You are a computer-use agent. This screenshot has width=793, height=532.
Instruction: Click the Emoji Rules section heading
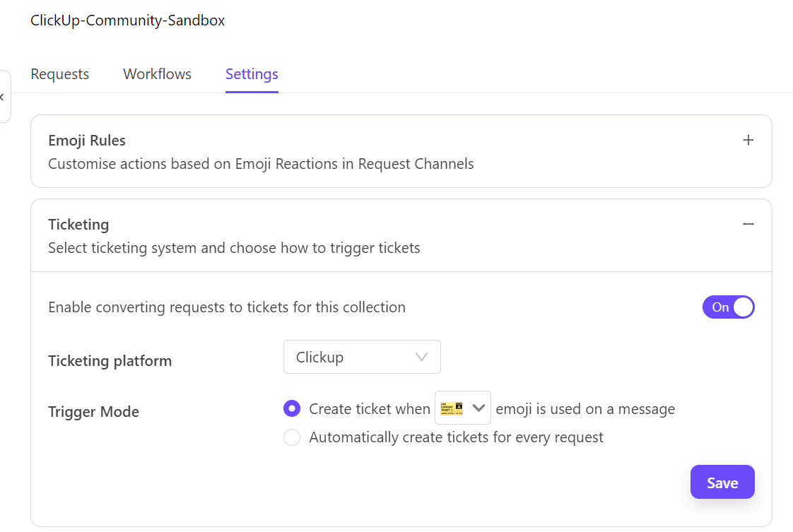point(87,140)
